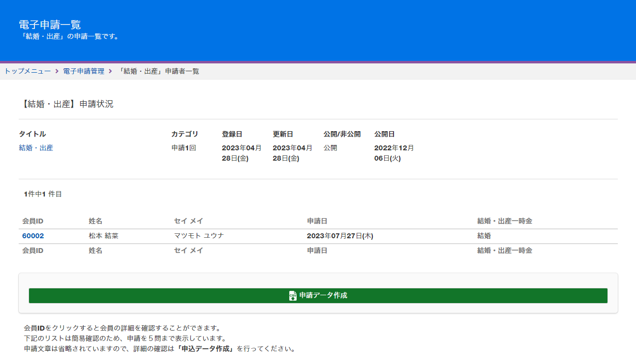The width and height of the screenshot is (636, 364).
Task: Open the トップメニュー breadcrumb link
Action: 28,71
